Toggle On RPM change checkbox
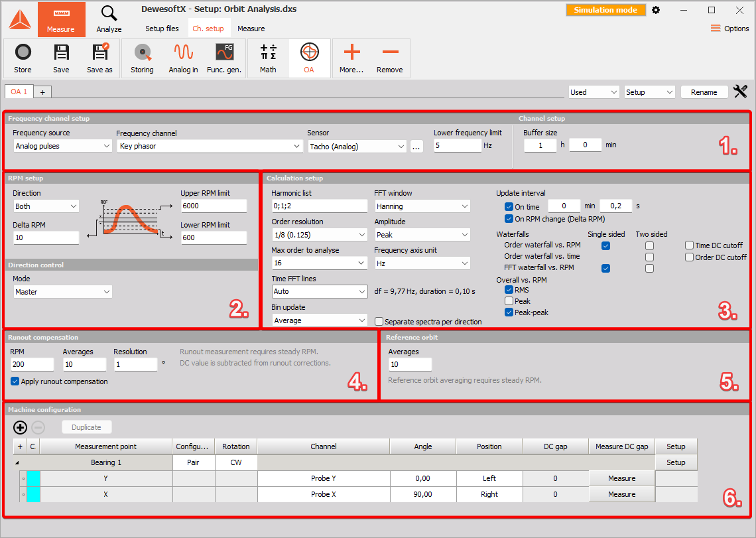Viewport: 756px width, 538px height. click(509, 218)
